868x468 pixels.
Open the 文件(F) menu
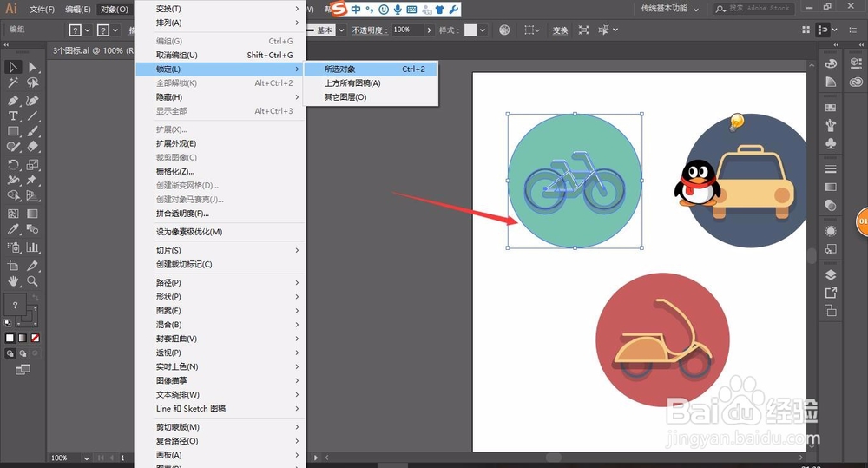pos(42,10)
